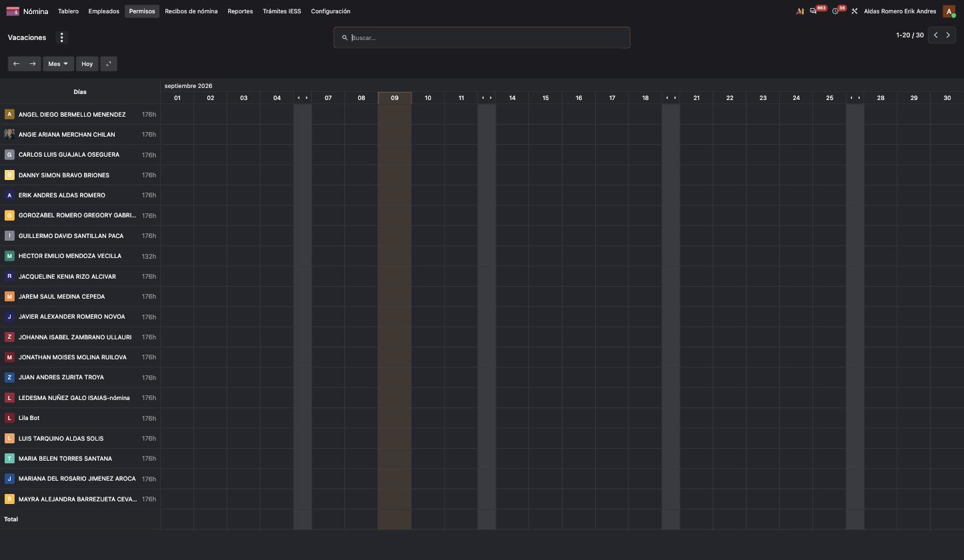Open activities clock icon with 36 badge
The width and height of the screenshot is (964, 560).
click(835, 11)
